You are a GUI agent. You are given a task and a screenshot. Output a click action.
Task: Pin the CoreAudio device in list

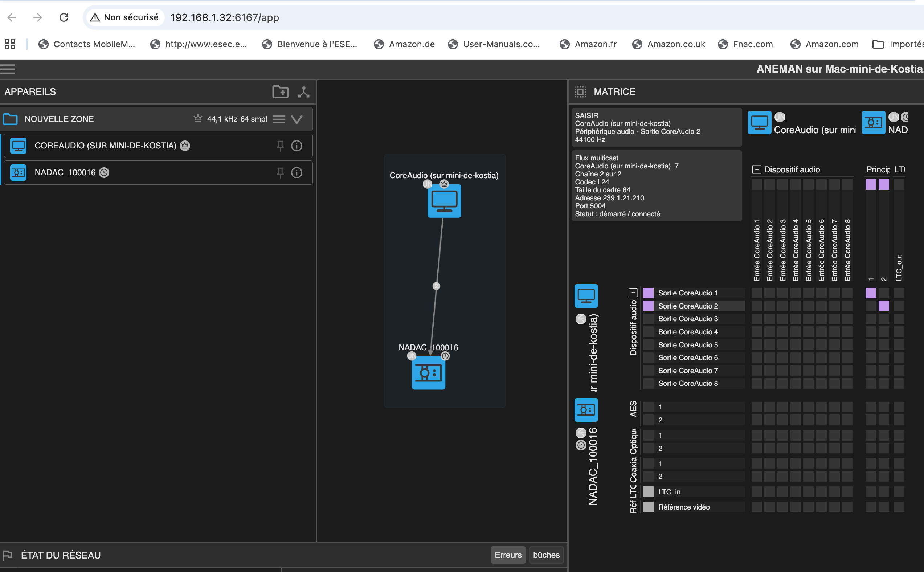tap(280, 146)
